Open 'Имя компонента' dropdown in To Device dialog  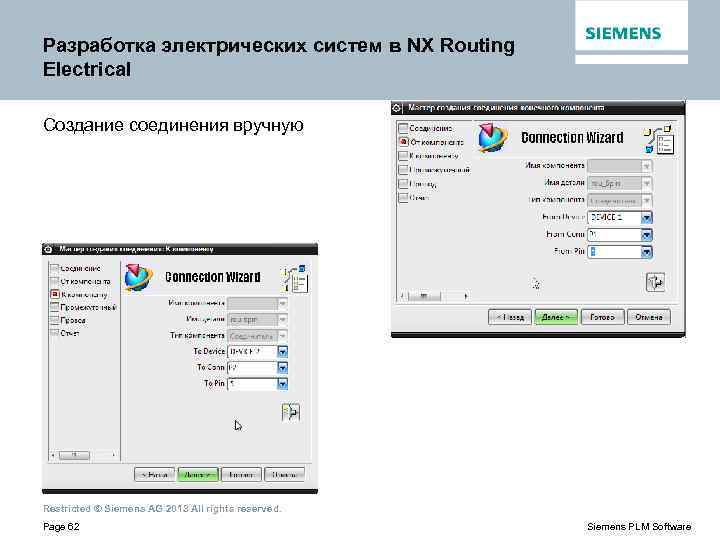pos(283,304)
